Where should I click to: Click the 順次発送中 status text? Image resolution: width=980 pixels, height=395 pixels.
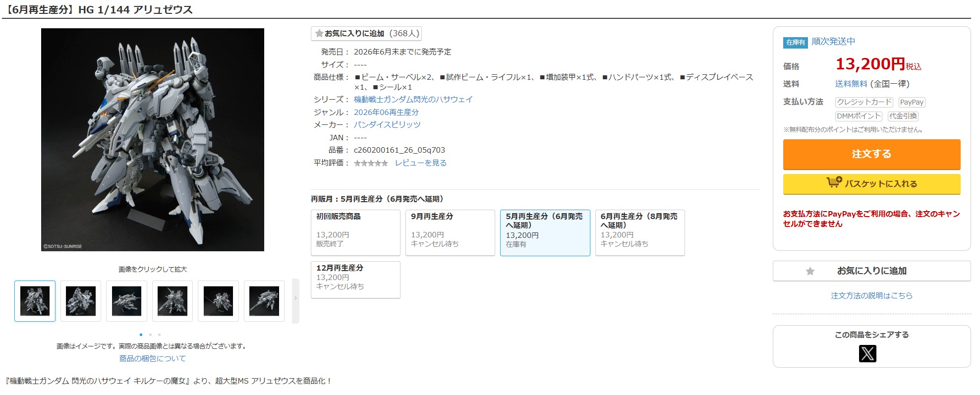(833, 42)
